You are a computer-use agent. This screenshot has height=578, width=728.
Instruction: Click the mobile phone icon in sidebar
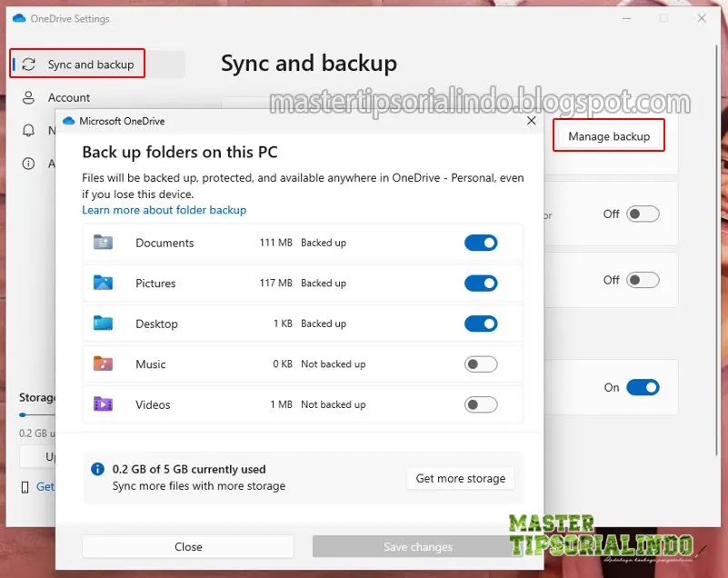[25, 487]
